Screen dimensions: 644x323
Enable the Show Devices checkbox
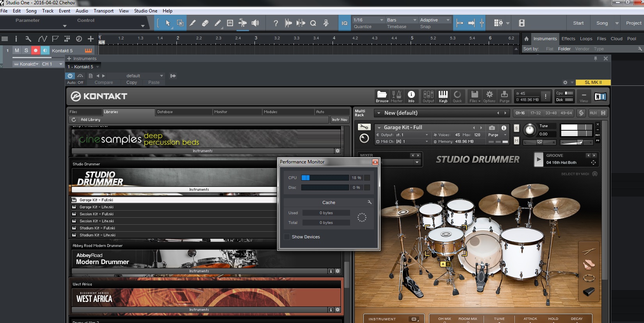point(287,237)
